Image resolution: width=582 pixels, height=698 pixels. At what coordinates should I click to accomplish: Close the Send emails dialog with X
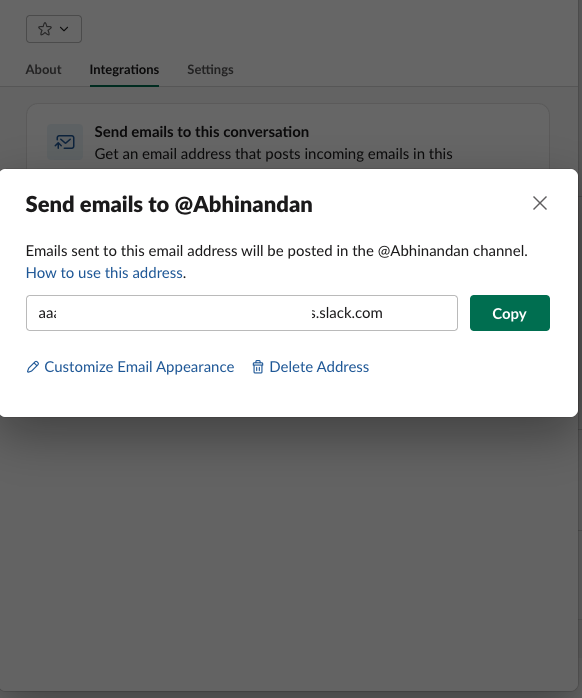point(540,203)
